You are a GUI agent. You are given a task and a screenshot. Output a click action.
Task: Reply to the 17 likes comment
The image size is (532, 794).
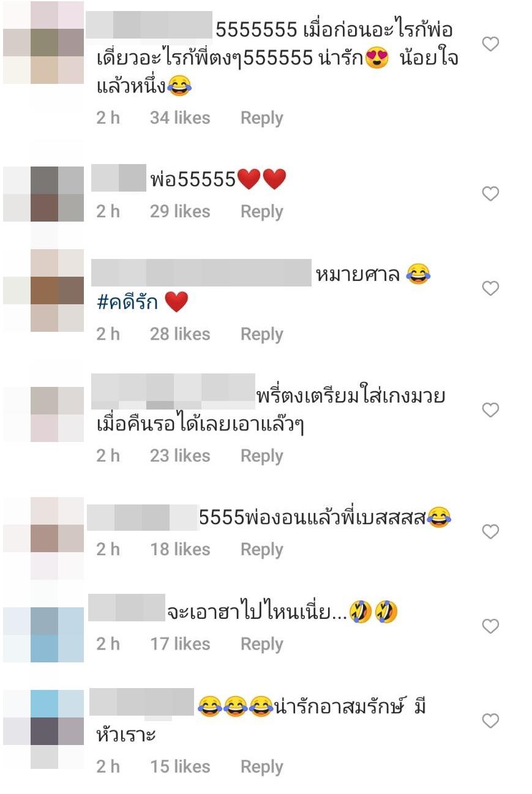pyautogui.click(x=261, y=644)
